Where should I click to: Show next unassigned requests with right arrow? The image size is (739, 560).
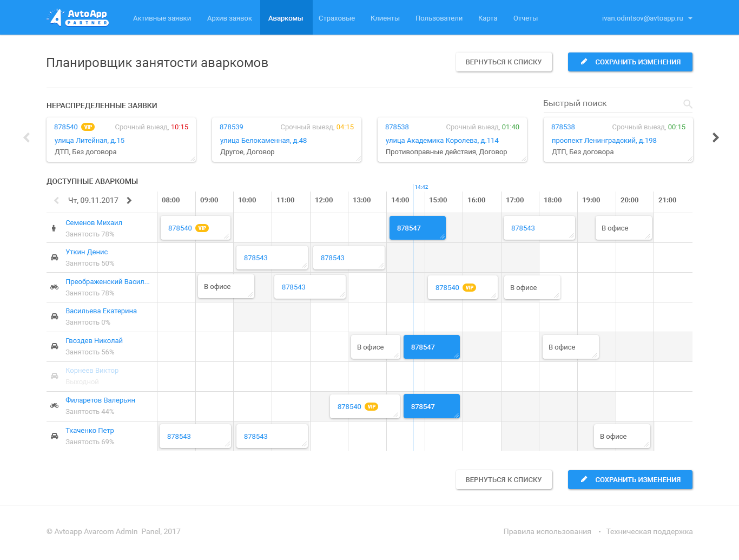tap(715, 137)
